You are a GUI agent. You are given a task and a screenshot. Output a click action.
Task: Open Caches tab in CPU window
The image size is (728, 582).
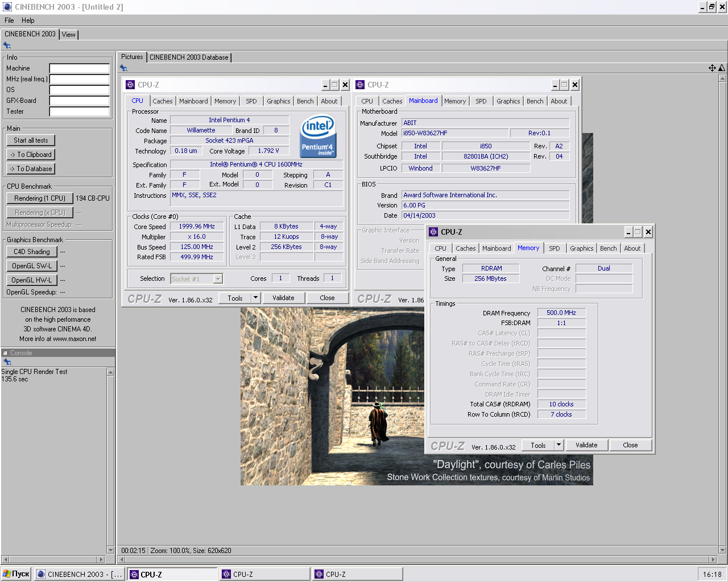tap(163, 101)
